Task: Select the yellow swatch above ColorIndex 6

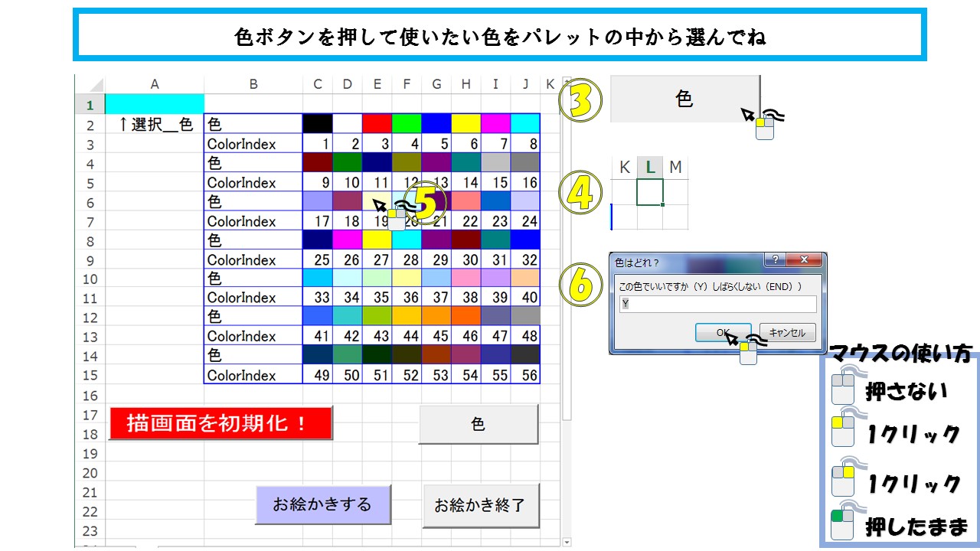Action: (x=465, y=123)
